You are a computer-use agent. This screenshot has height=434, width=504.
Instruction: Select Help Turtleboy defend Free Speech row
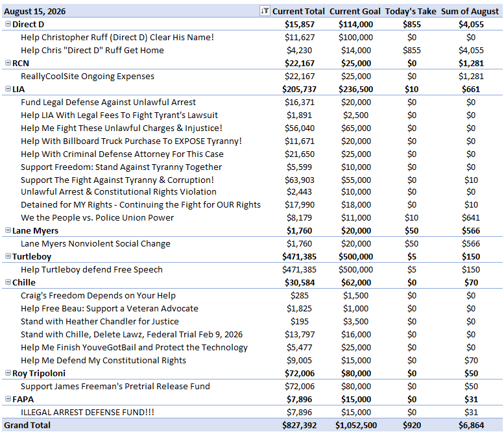tap(91, 269)
